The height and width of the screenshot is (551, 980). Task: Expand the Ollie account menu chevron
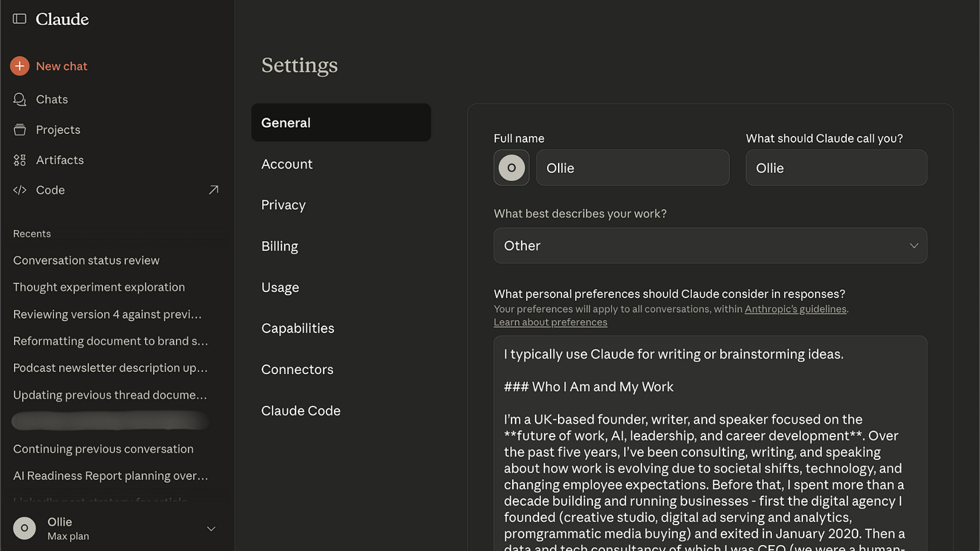(x=211, y=529)
